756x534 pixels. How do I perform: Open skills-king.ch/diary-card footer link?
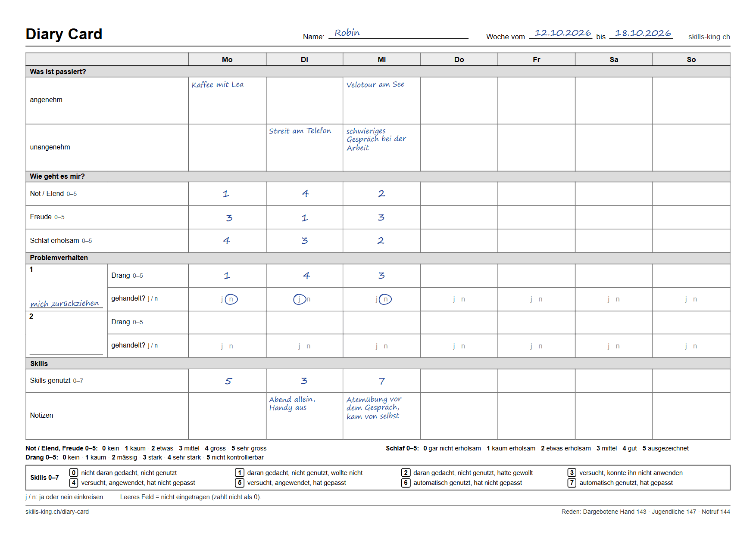coord(57,512)
